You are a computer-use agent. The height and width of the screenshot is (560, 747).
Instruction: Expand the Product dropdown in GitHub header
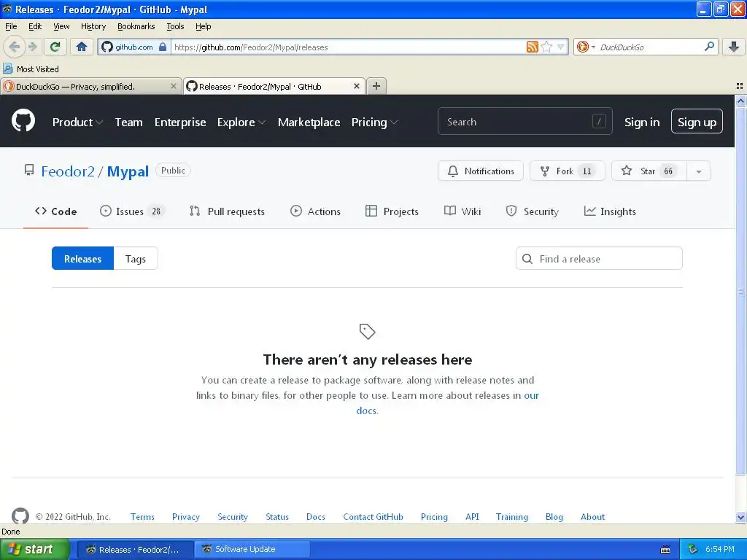pos(77,122)
